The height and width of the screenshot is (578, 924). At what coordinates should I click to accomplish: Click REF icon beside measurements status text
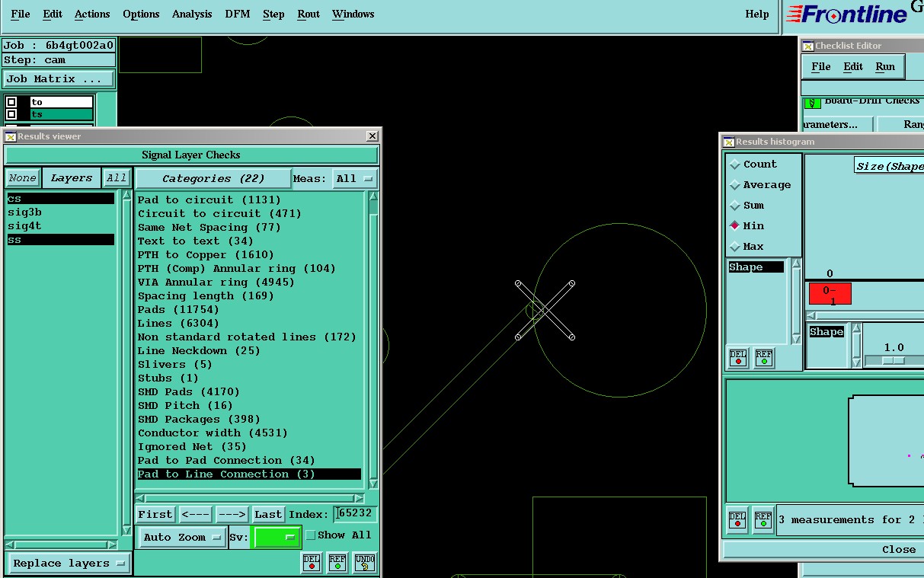pos(763,519)
